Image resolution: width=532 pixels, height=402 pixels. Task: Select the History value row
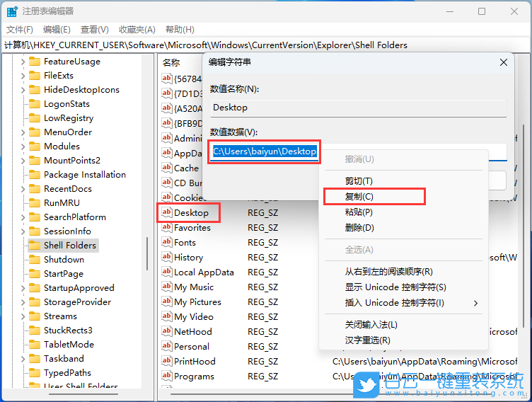189,258
